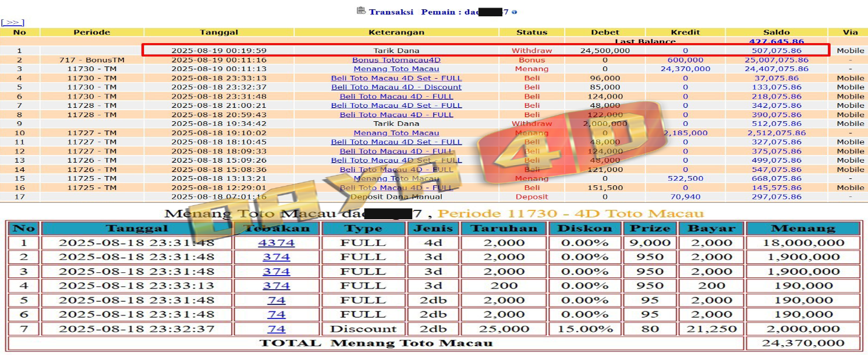Viewport: 868px width, 355px height.
Task: Click 374 link in the 23:33:13 winnings row
Action: tap(276, 286)
